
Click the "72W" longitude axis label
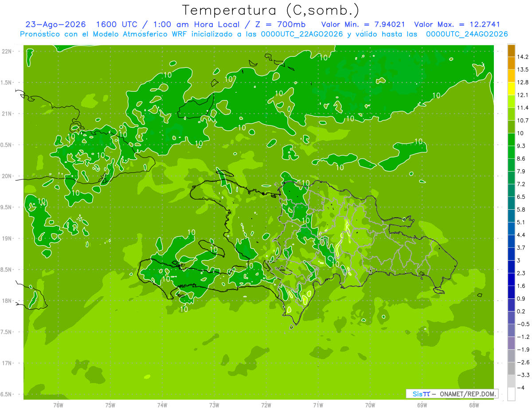click(266, 405)
